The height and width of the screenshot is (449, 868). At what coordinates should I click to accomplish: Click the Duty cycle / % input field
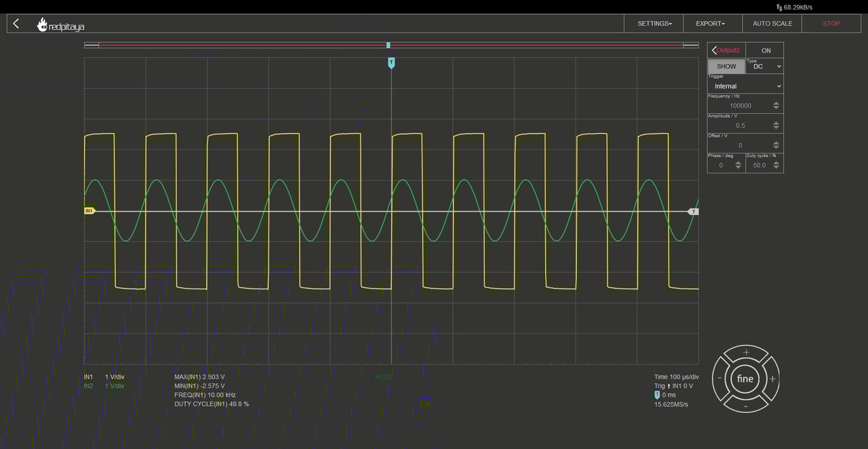(x=759, y=165)
